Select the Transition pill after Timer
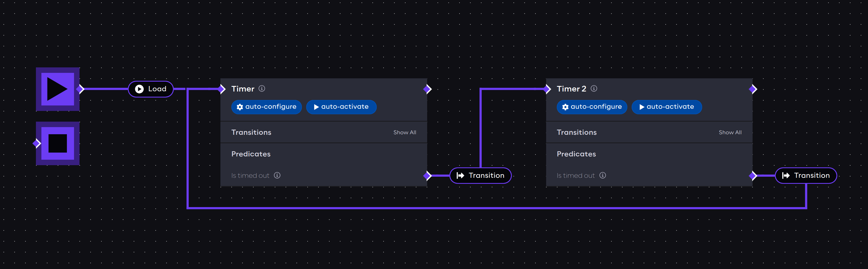The height and width of the screenshot is (269, 868). coord(481,176)
